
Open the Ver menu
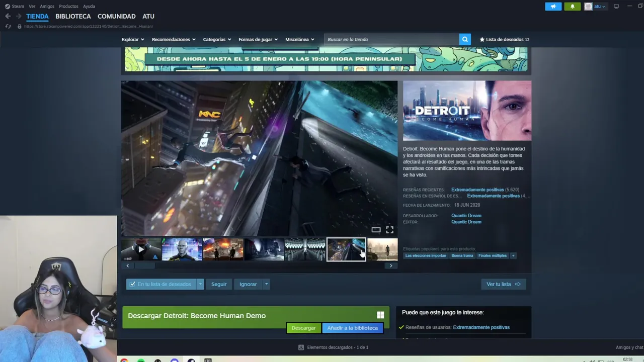[32, 7]
